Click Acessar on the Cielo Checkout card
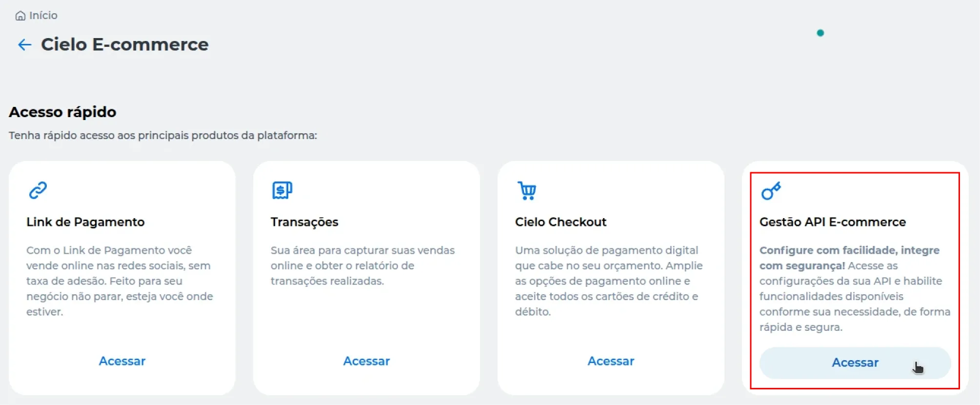 pyautogui.click(x=611, y=361)
